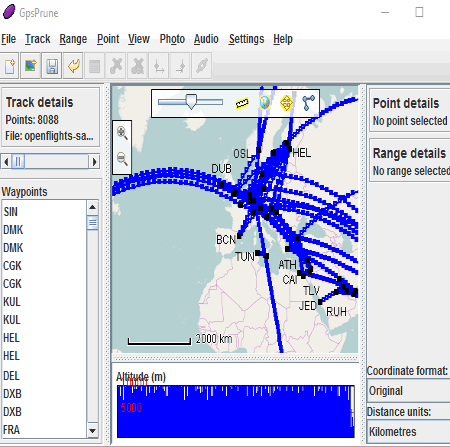This screenshot has width=450, height=447.
Task: Click the point scroller thumb
Action: tap(18, 162)
